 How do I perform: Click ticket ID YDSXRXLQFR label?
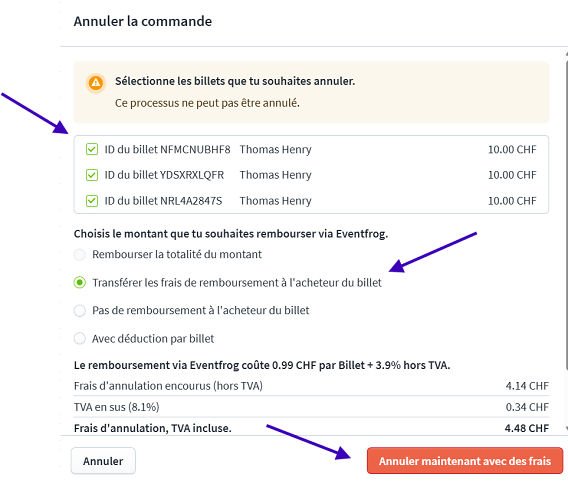point(164,175)
